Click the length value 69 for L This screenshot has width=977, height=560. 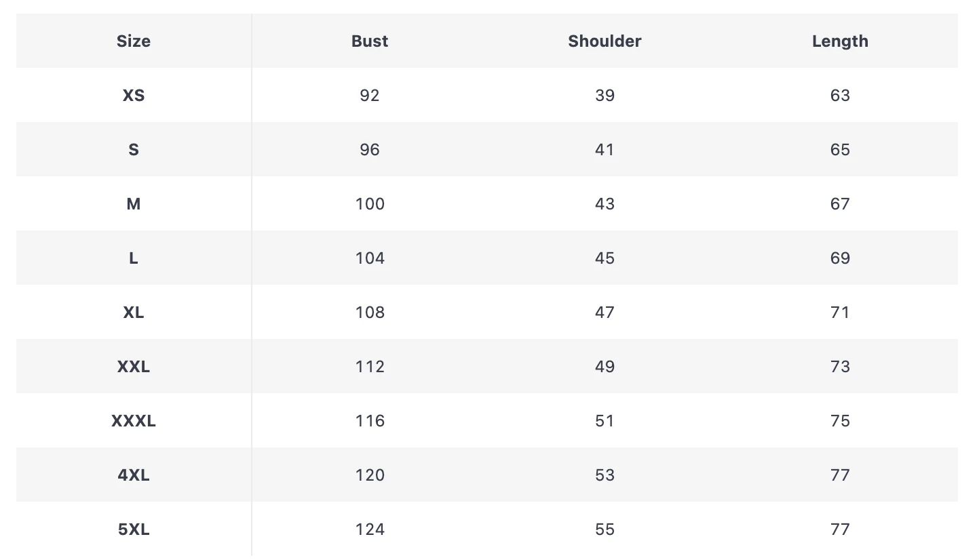coord(840,258)
